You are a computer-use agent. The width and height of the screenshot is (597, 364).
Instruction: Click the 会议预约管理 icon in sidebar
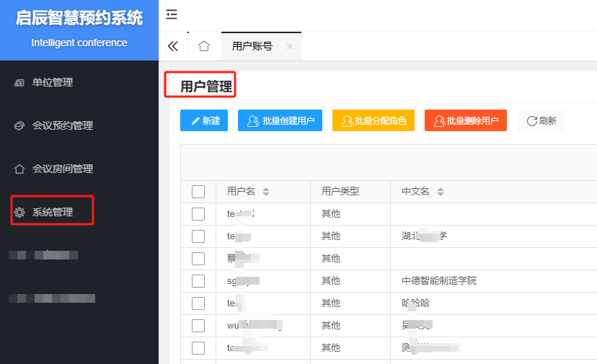[19, 126]
